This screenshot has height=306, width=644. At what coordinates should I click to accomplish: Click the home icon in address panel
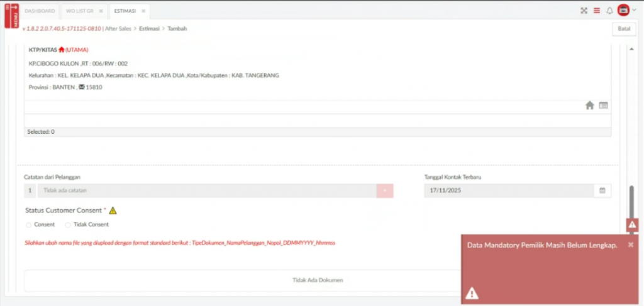coord(589,106)
